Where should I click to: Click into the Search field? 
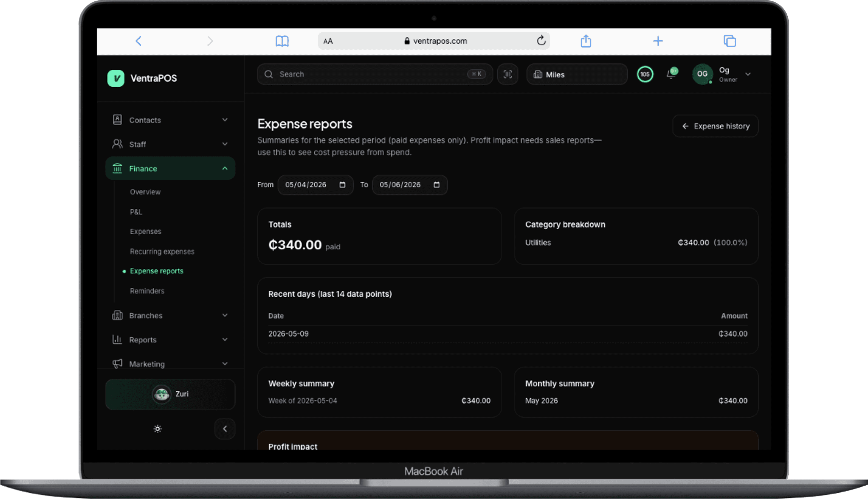[375, 74]
